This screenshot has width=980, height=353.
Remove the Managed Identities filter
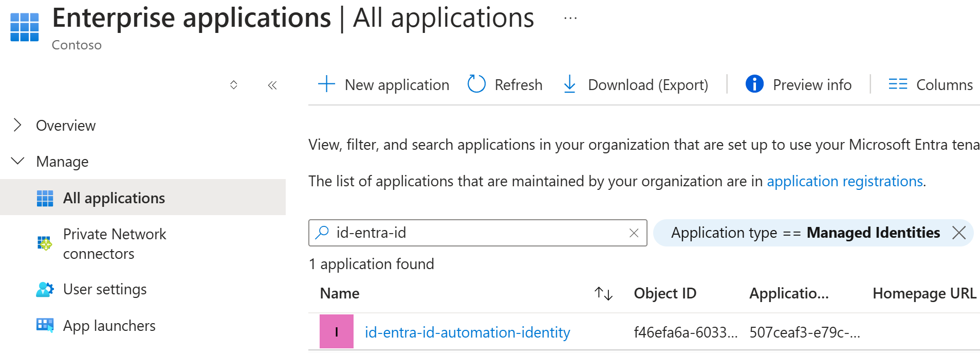pos(959,233)
